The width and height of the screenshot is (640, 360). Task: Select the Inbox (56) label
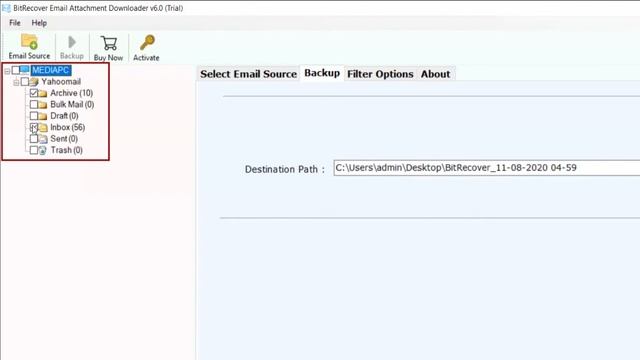pos(68,127)
